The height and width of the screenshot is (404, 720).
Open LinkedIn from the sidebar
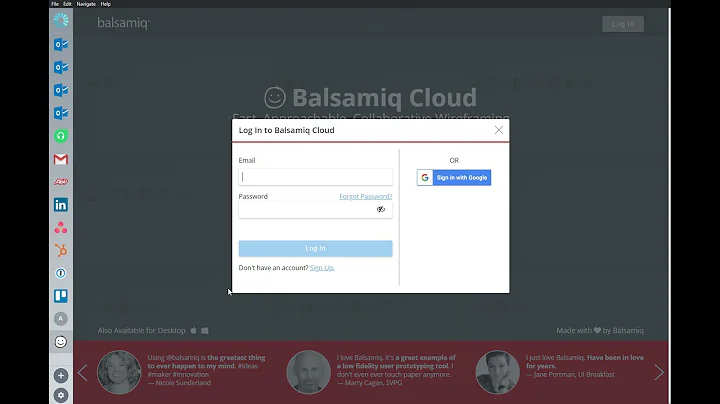(61, 205)
